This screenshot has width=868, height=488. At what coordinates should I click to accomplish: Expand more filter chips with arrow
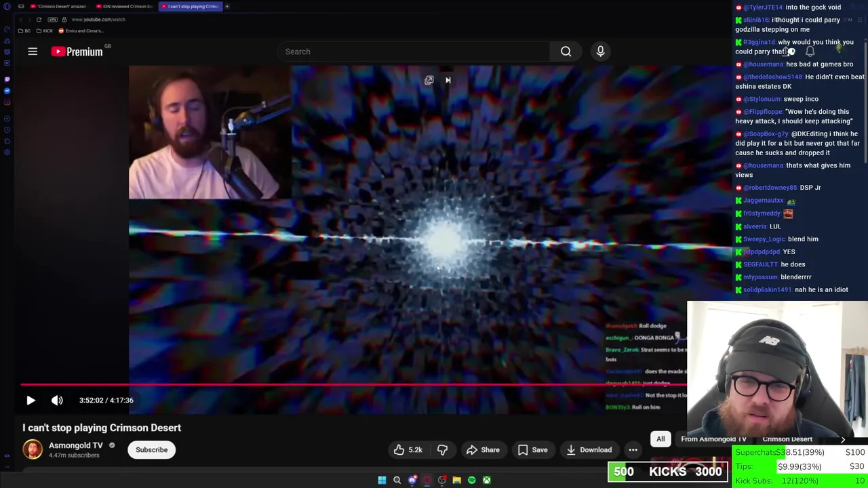[843, 439]
